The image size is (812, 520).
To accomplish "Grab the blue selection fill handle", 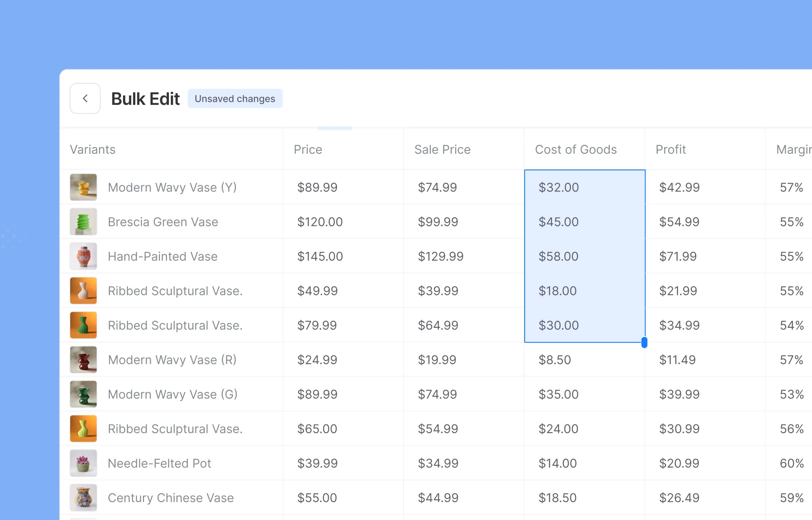I will pos(644,342).
